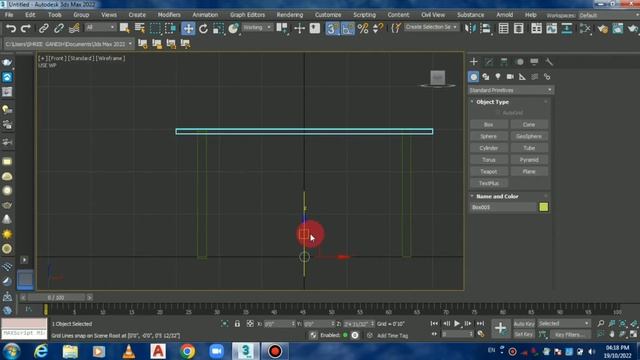640x360 pixels.
Task: Toggle Auto Key animation mode
Action: (524, 324)
